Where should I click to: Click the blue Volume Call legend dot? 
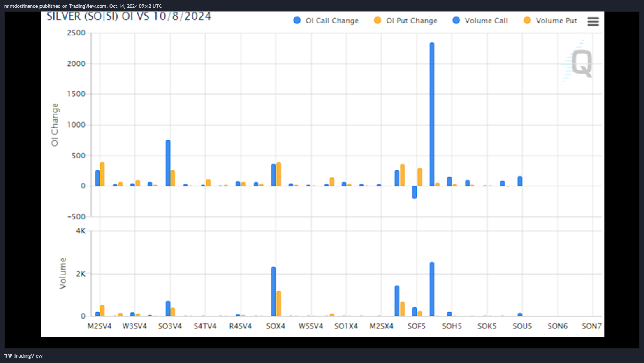[x=456, y=21]
